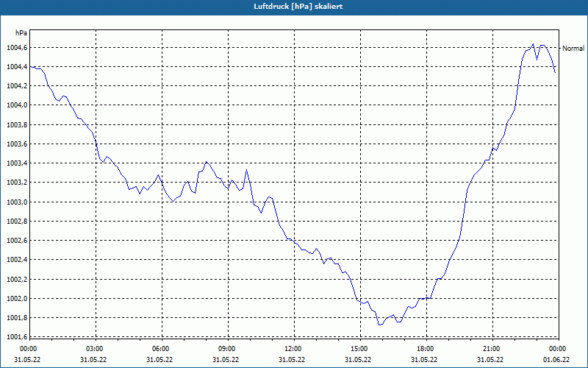Click the "09:00" time label
The height and width of the screenshot is (368, 588).
228,349
